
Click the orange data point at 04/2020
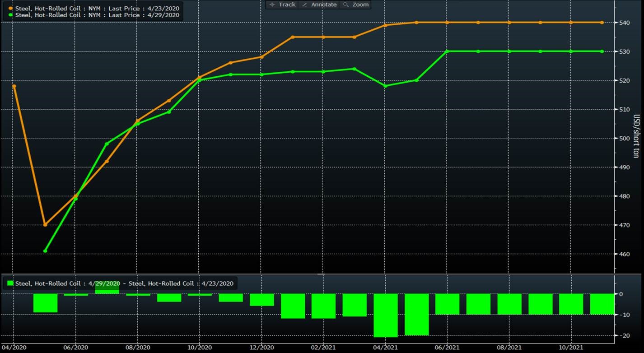click(x=14, y=86)
